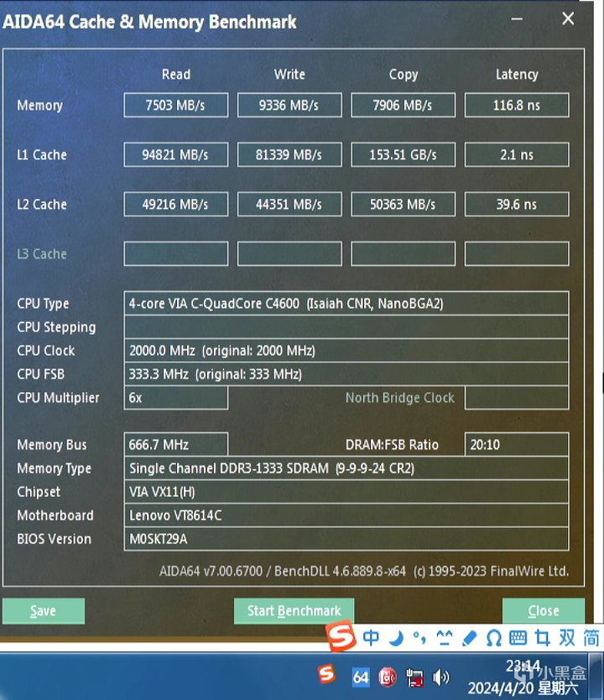
Task: Click Start Benchmark
Action: coord(294,611)
